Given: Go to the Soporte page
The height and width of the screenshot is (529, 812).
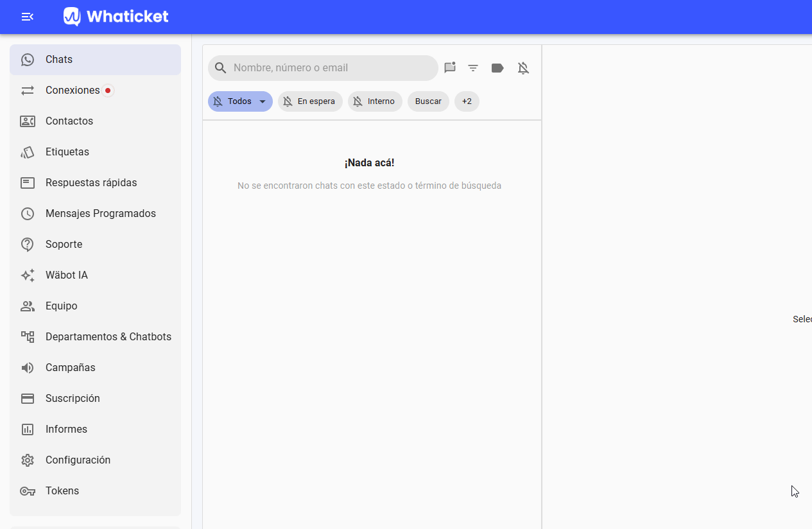Looking at the screenshot, I should click(95, 245).
